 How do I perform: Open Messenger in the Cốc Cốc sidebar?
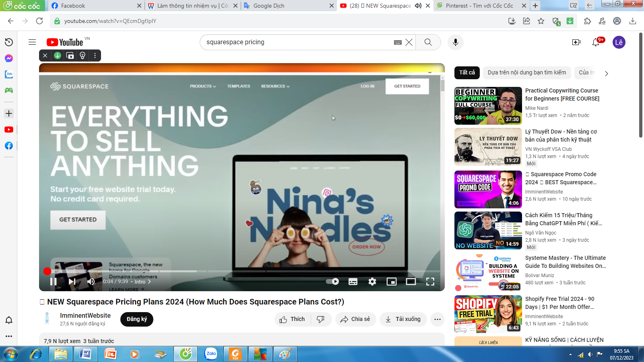9,58
